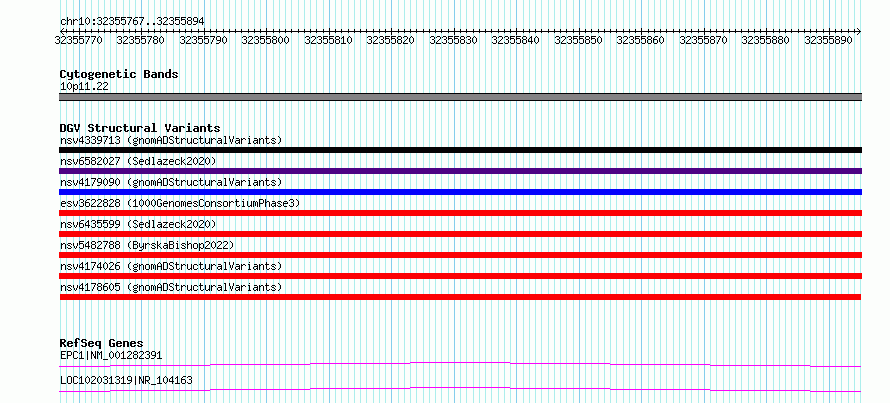890x403 pixels.
Task: Click the chr10:32355767..32355894 region label
Action: coord(132,21)
